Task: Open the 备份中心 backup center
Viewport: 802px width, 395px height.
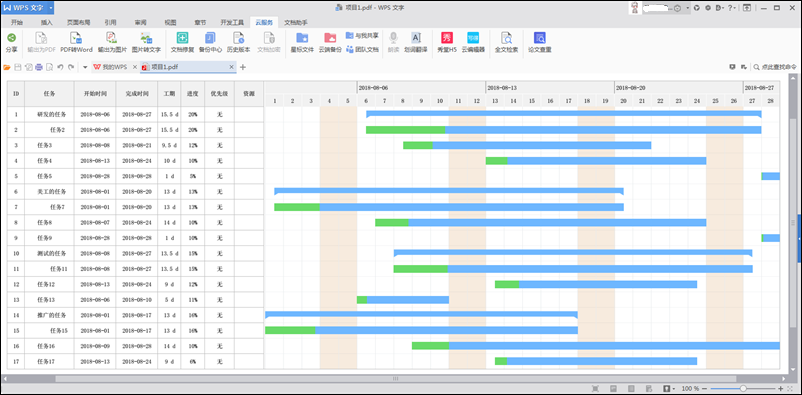Action: point(210,42)
